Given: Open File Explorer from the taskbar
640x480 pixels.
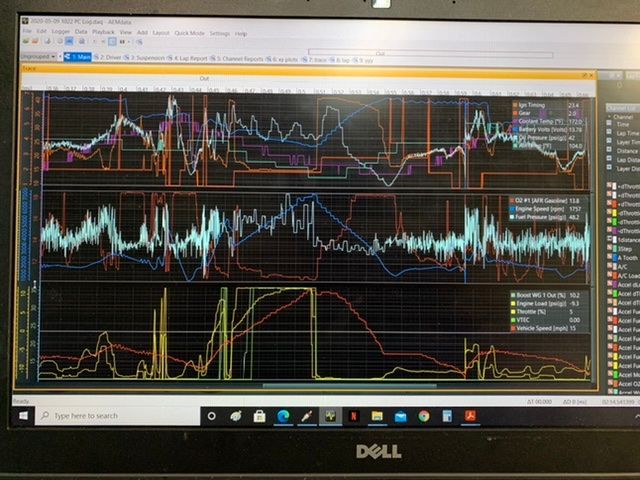Looking at the screenshot, I should (x=377, y=415).
